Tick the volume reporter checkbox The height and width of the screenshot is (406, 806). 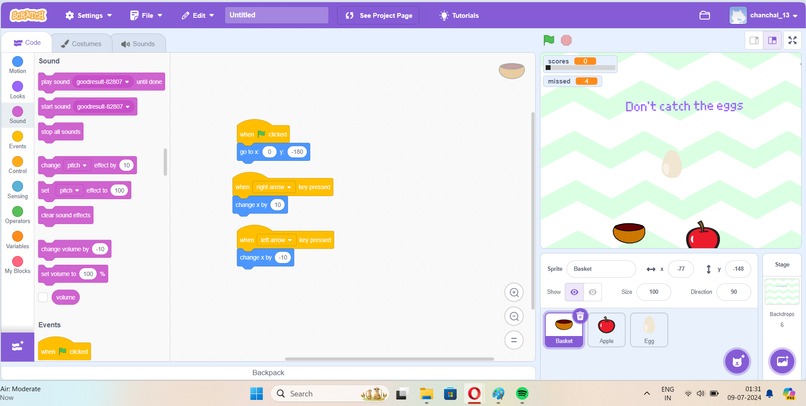pyautogui.click(x=43, y=297)
